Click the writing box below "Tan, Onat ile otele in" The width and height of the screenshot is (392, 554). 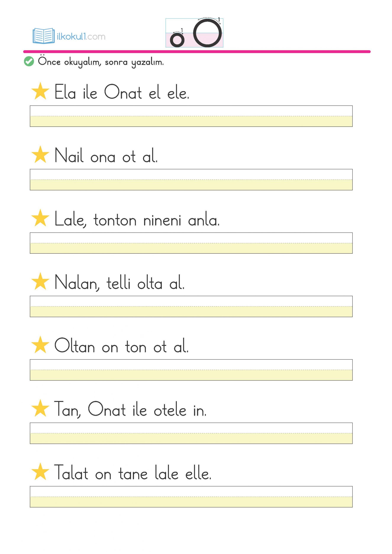point(191,433)
